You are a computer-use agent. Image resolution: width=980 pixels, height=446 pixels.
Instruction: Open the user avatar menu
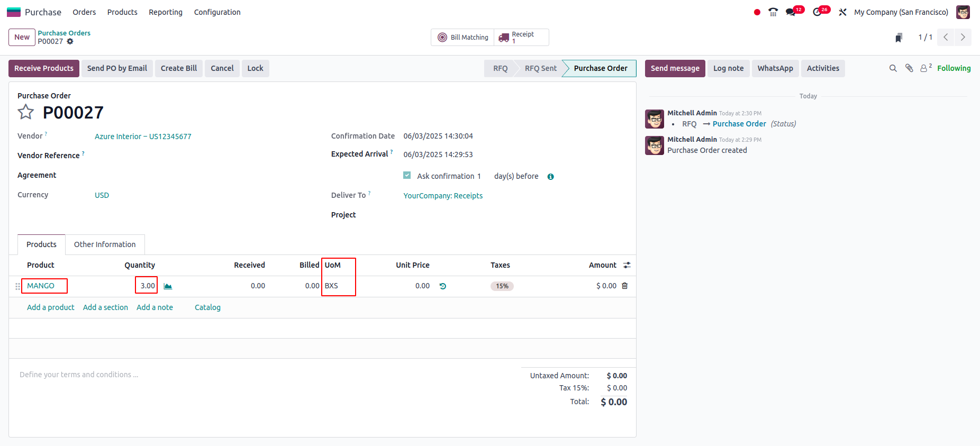[x=963, y=12]
